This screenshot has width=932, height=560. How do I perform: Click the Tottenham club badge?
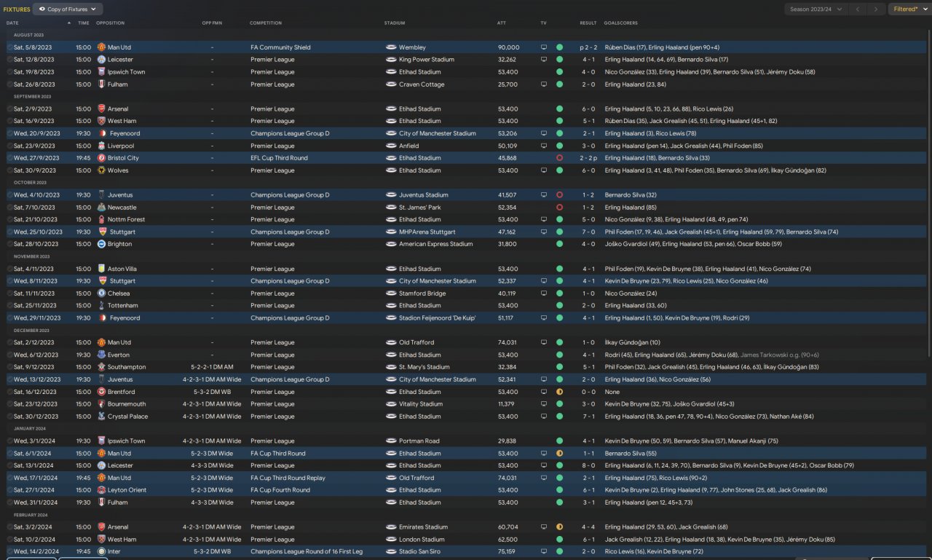click(100, 306)
